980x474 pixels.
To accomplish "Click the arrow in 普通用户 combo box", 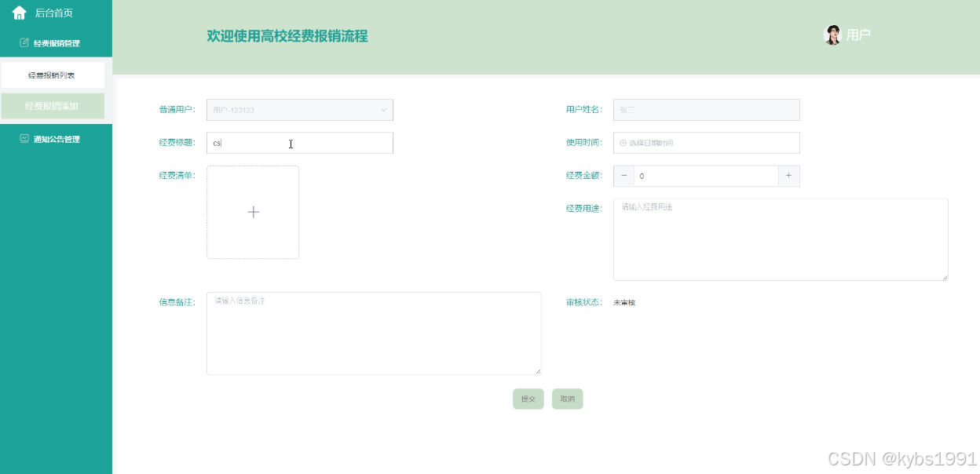I will pyautogui.click(x=384, y=110).
